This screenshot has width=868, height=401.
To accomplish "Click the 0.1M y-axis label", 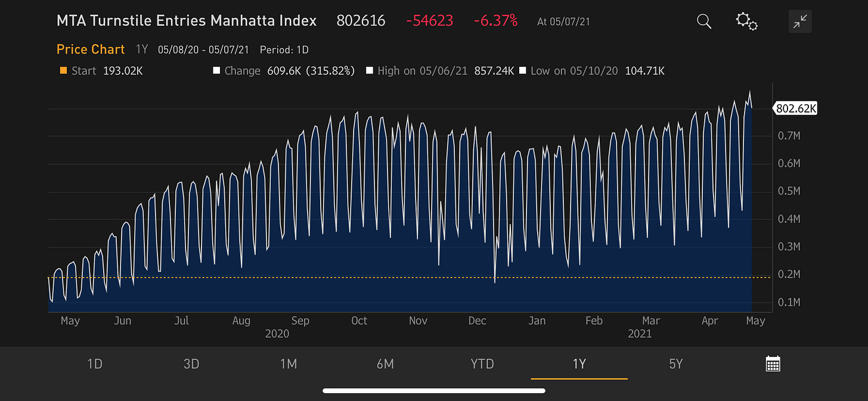I will point(790,302).
